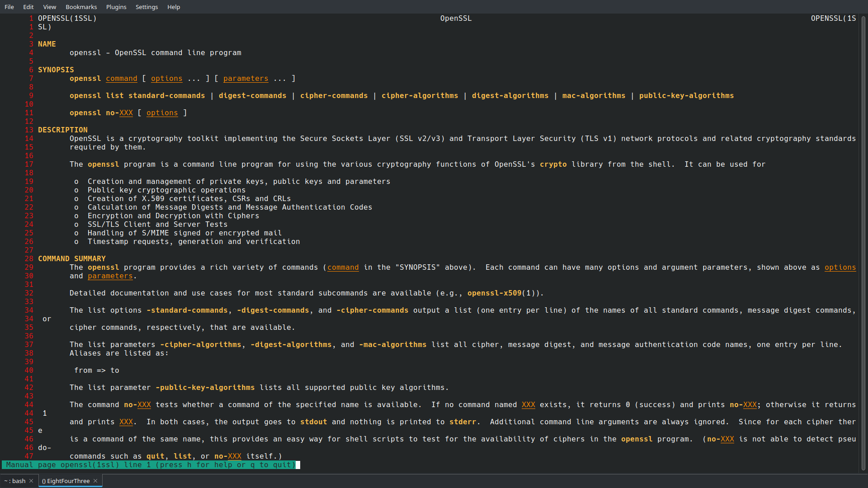
Task: Open the Settings menu
Action: [x=147, y=7]
